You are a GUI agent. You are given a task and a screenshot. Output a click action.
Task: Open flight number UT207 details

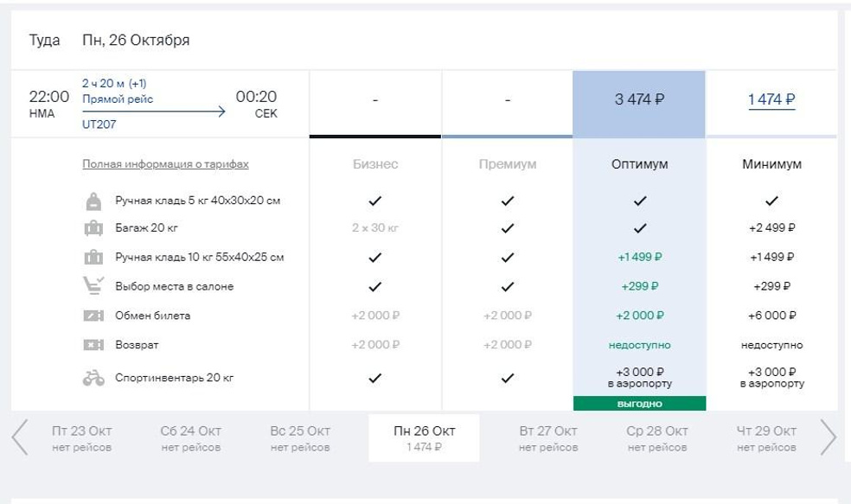(99, 124)
